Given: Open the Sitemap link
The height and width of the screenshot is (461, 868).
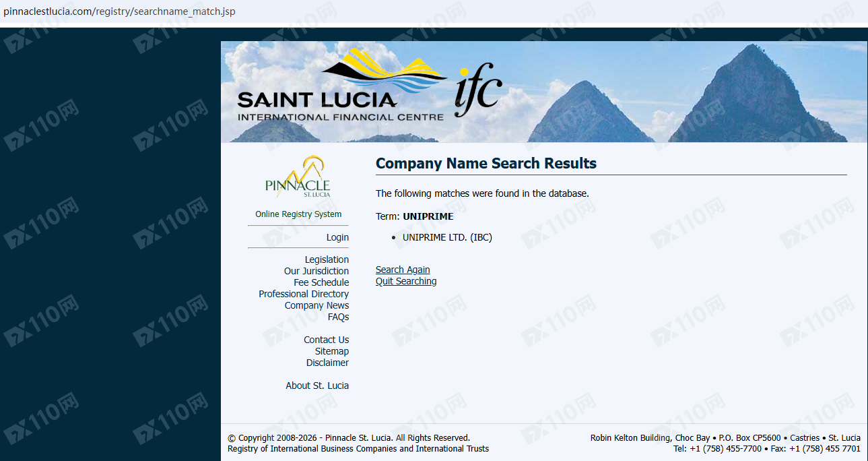Looking at the screenshot, I should pyautogui.click(x=332, y=351).
